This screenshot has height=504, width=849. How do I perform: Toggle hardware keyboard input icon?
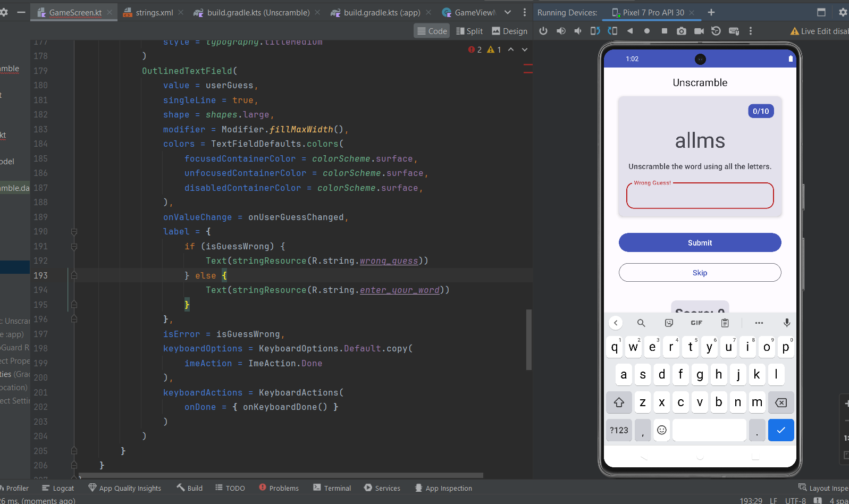[734, 31]
